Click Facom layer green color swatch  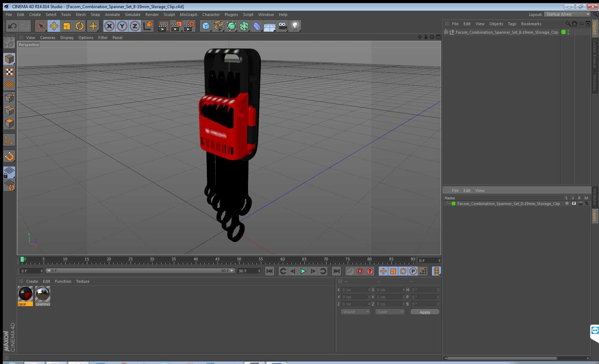coord(454,204)
